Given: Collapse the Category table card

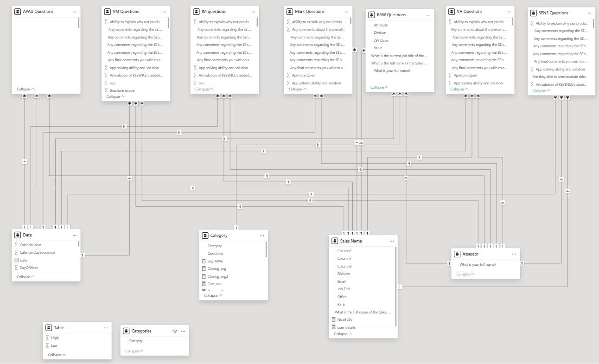Looking at the screenshot, I should point(213,295).
